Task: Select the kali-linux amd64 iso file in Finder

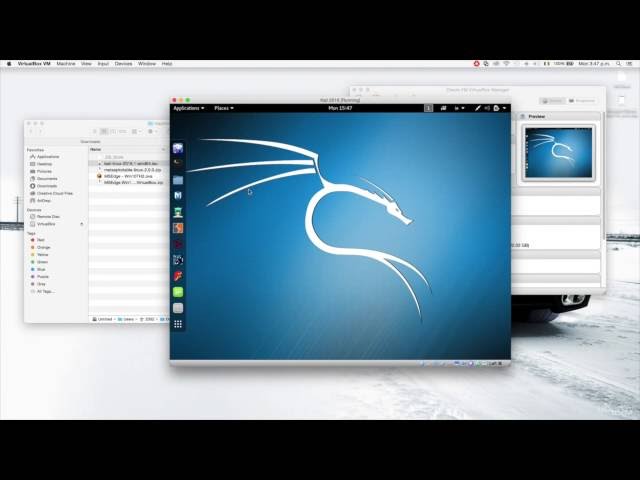Action: pos(129,163)
